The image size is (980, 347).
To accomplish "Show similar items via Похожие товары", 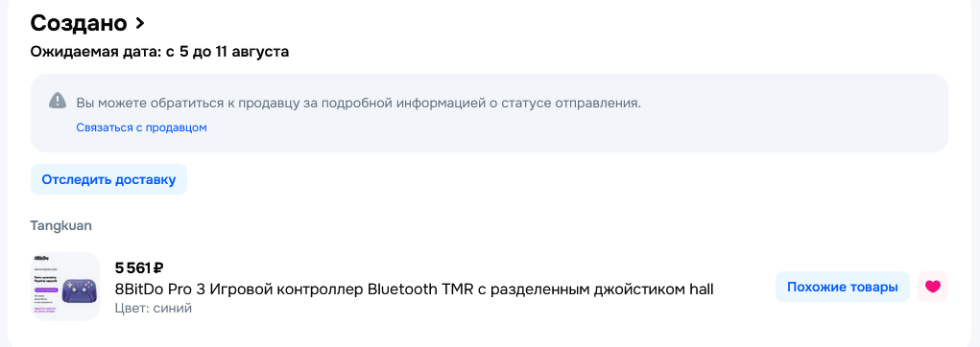I will click(x=843, y=287).
